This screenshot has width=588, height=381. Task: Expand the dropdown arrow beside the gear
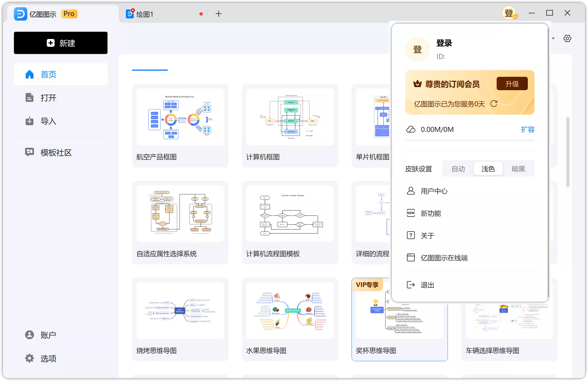click(x=553, y=38)
